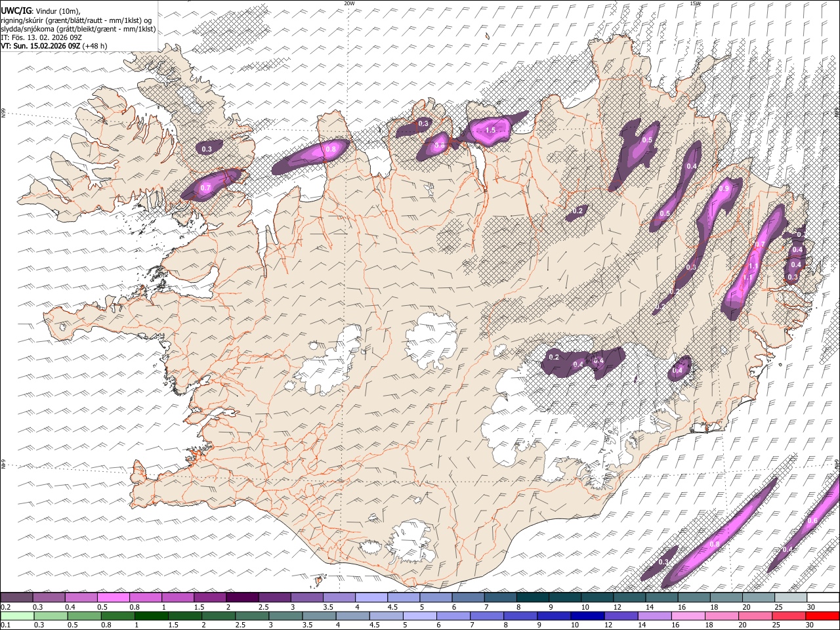Screen dimensions: 840x630
Task: Click the 'Vindur (10m),' header text
Action: 57,11
